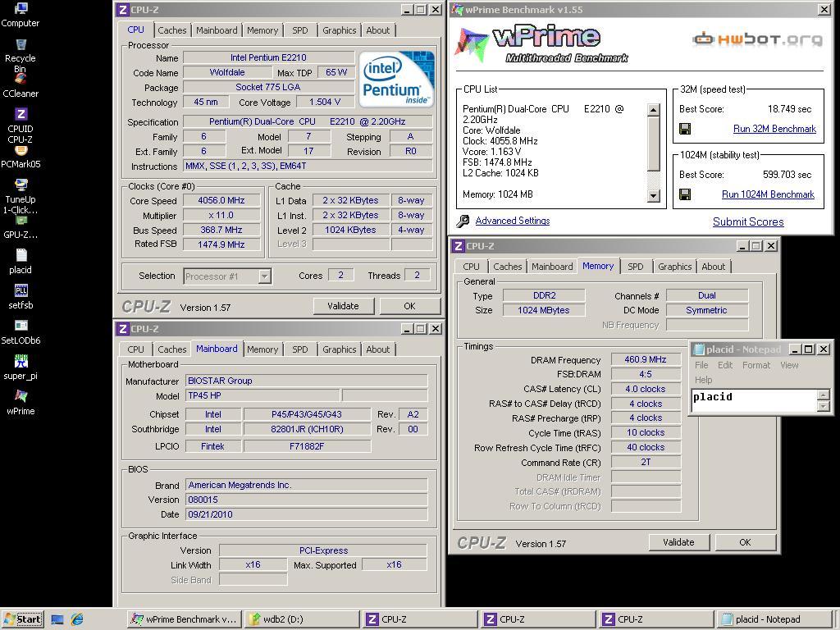Click the Rated FSB 1474.9 MHz value
Viewport: 840px width, 630px height.
(x=221, y=244)
